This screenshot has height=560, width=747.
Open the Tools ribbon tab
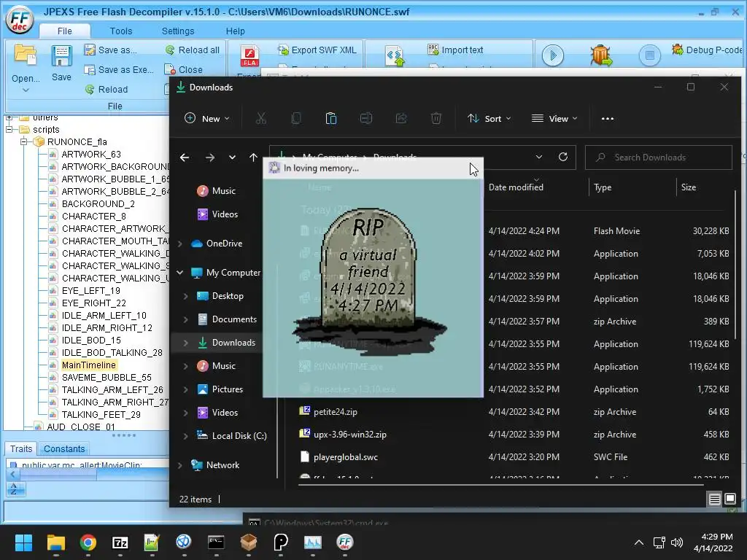[121, 31]
